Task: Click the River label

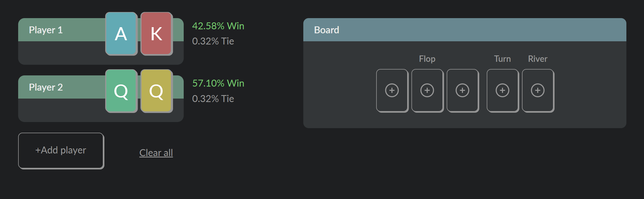Action: point(537,59)
